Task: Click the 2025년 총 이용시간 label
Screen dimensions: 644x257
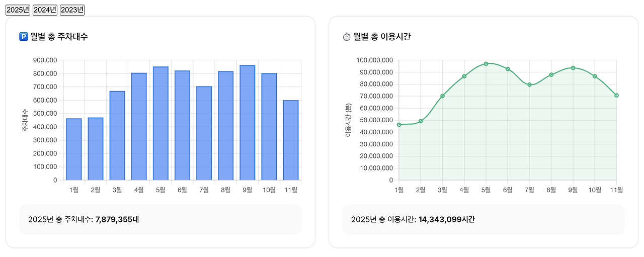Action: [383, 219]
